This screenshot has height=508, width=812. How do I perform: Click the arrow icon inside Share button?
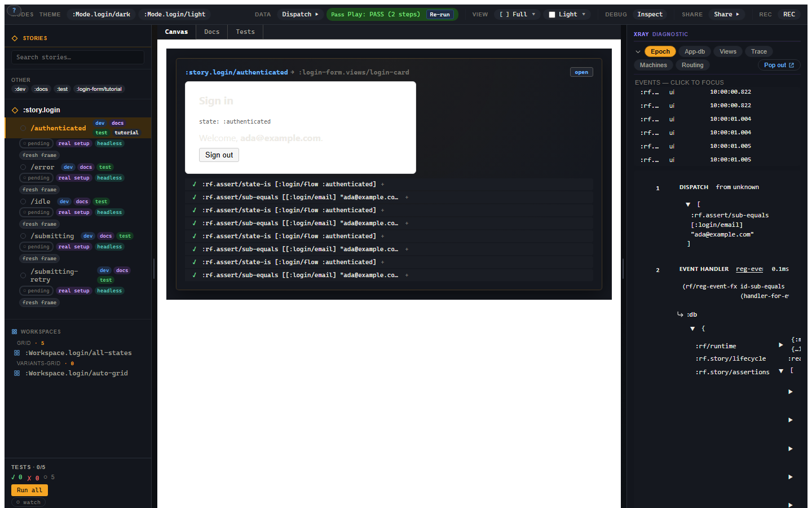(738, 15)
